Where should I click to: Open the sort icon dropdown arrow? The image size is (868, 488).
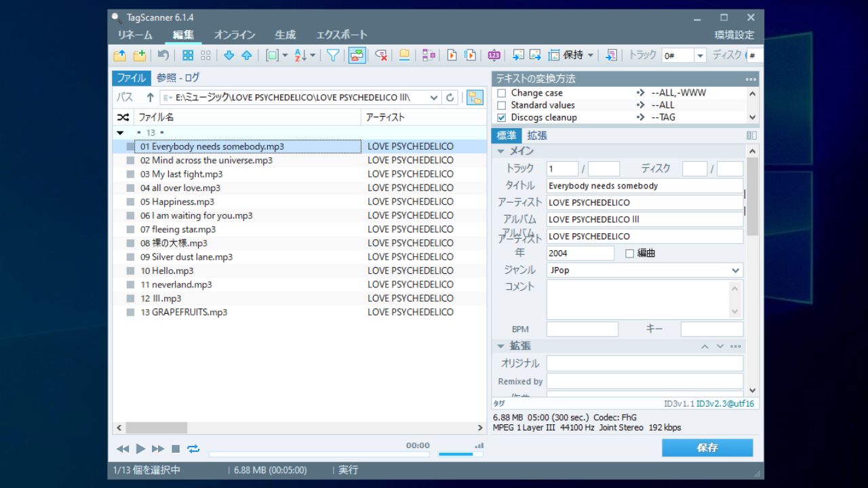click(x=313, y=56)
